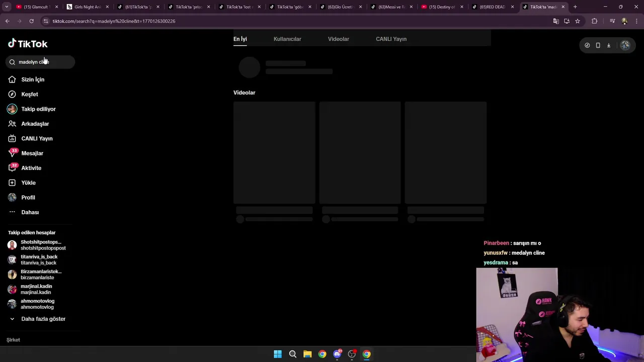The height and width of the screenshot is (362, 644).
Task: Click first loading video placeholder card
Action: 274,152
